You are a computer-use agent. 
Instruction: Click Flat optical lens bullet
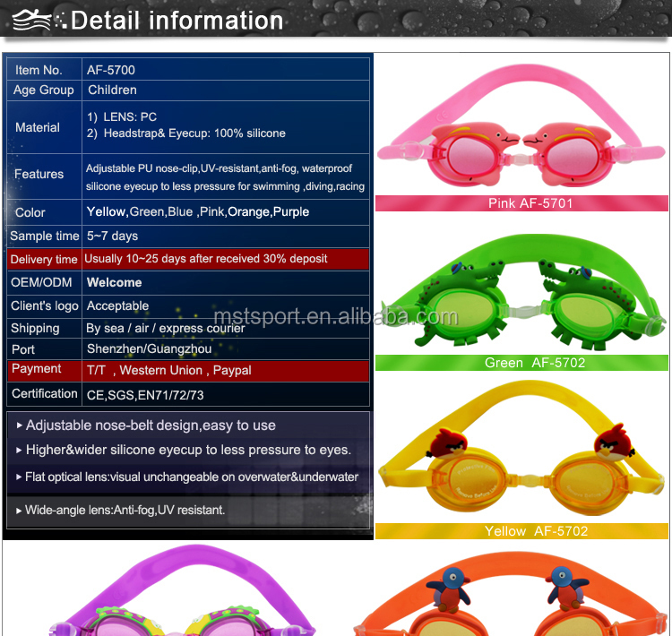click(187, 477)
